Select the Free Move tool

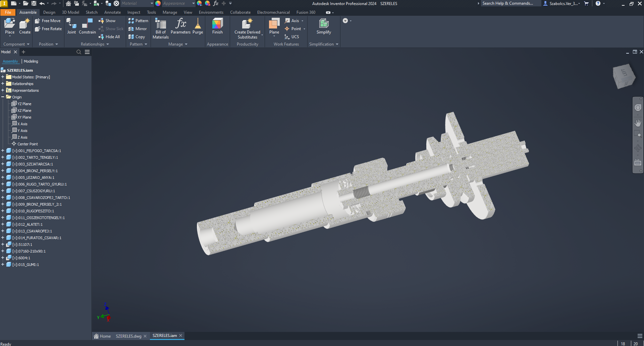pos(48,21)
